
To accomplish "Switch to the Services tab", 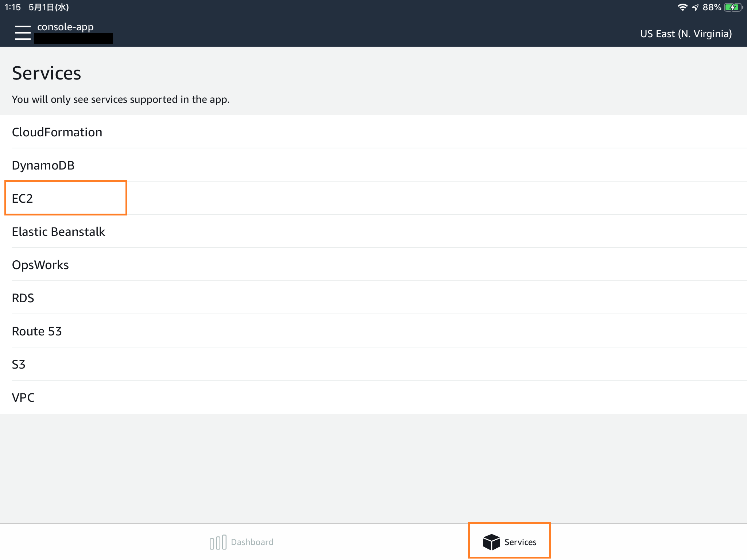I will point(510,541).
